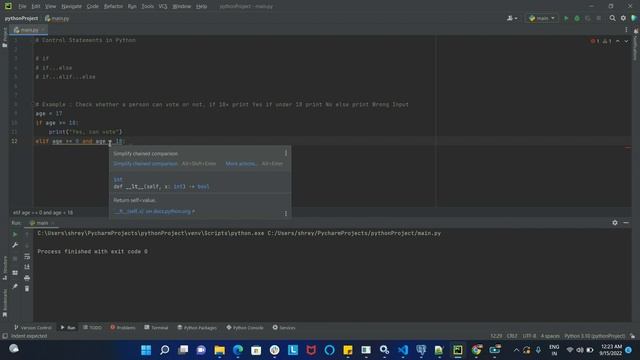Image resolution: width=640 pixels, height=360 pixels.
Task: Open the docs.python.org link in the popup
Action: [154, 212]
